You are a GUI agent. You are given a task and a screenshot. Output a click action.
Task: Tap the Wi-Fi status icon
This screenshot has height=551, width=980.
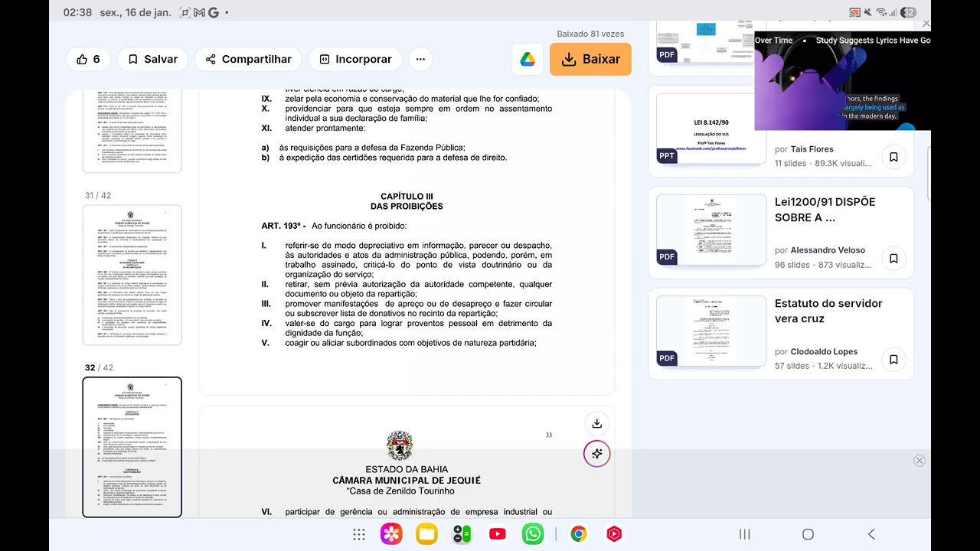point(881,12)
